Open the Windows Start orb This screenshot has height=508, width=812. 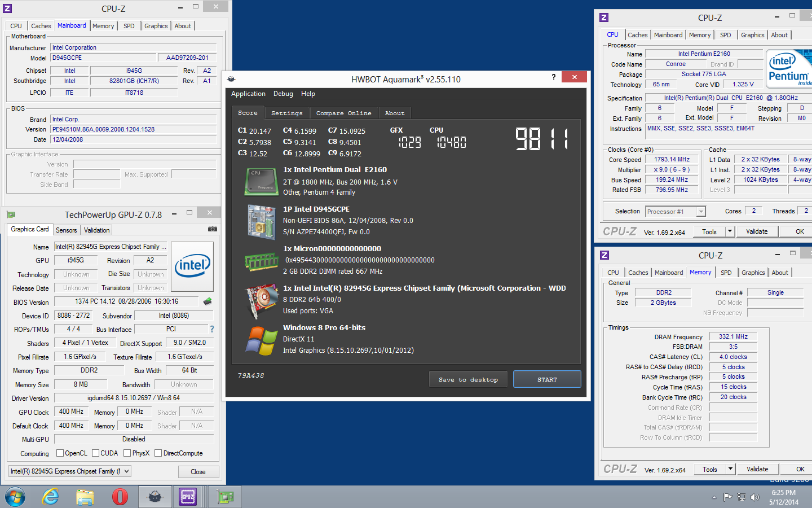(x=15, y=497)
